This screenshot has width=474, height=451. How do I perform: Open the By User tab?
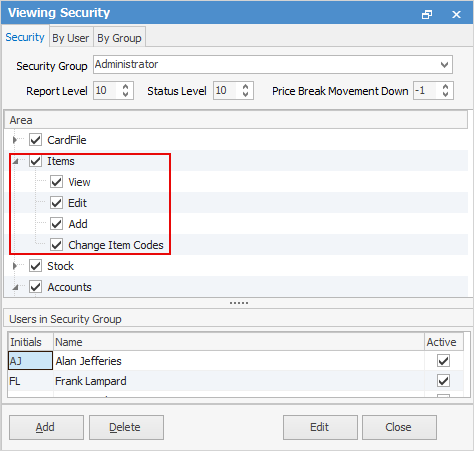coord(71,38)
